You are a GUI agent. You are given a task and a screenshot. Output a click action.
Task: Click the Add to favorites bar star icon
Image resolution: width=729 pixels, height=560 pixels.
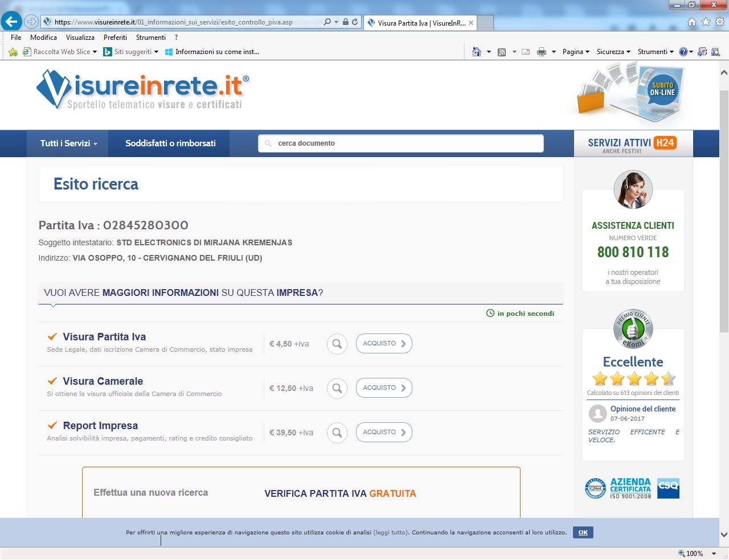coord(13,52)
